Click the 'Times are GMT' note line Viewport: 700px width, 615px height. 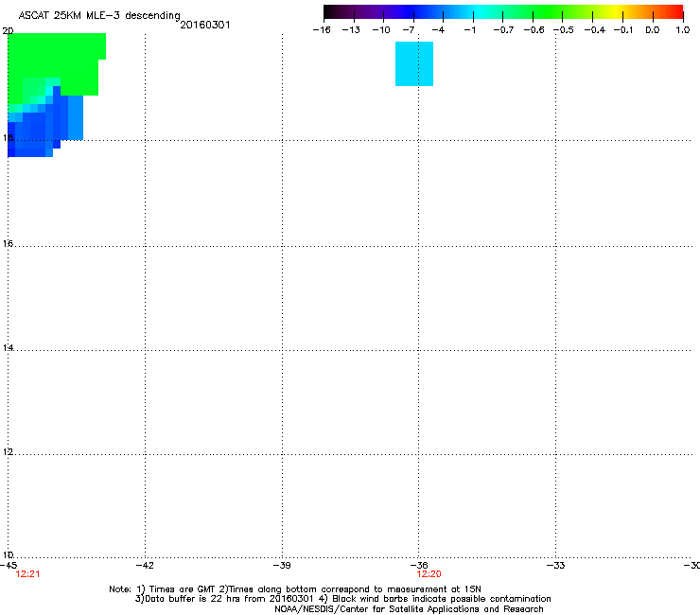pos(295,589)
